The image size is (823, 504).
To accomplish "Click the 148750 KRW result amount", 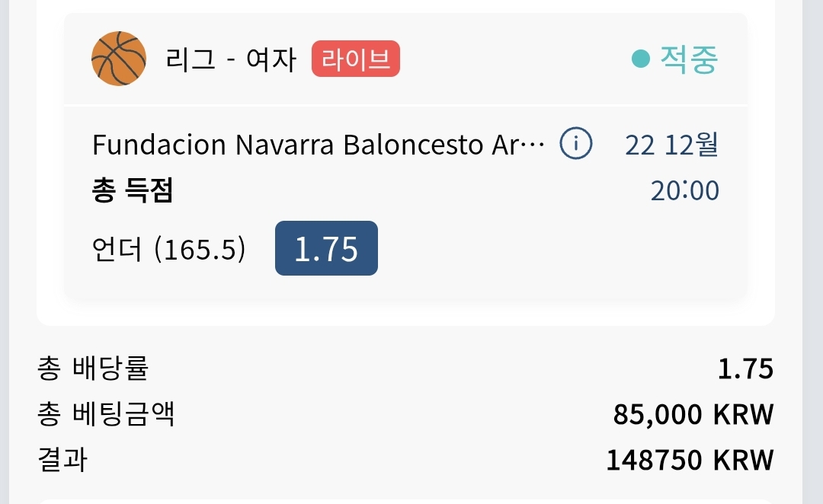I will coord(690,460).
